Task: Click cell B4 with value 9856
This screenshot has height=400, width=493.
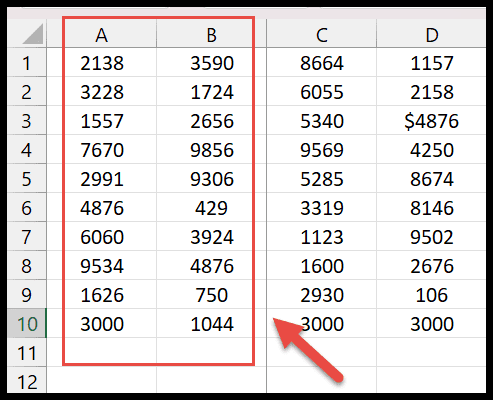Action: point(212,149)
